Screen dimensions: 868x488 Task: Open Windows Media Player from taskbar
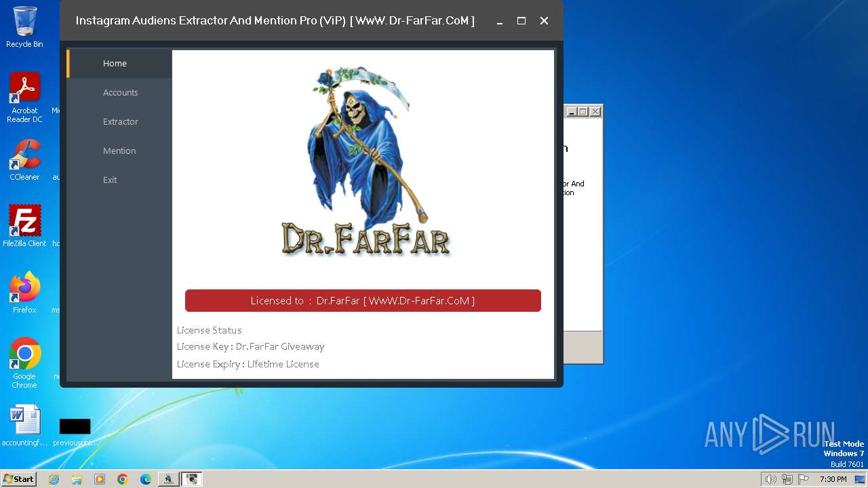click(x=100, y=479)
